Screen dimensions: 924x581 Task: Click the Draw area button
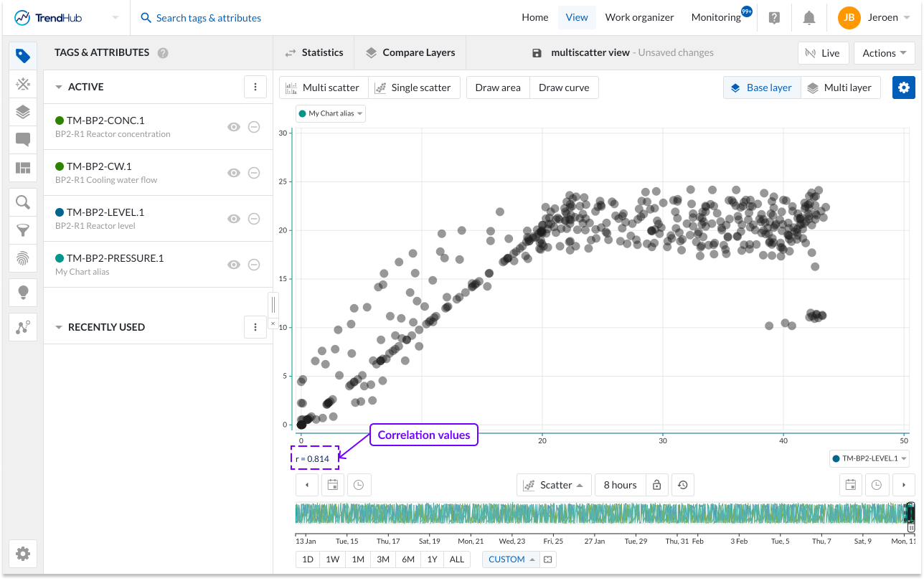497,87
